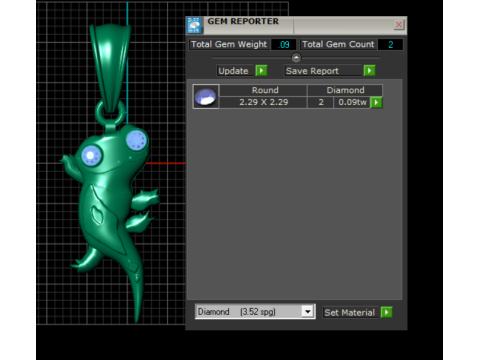Click the gem quantity cell showing 2
The width and height of the screenshot is (480, 360).
point(321,102)
